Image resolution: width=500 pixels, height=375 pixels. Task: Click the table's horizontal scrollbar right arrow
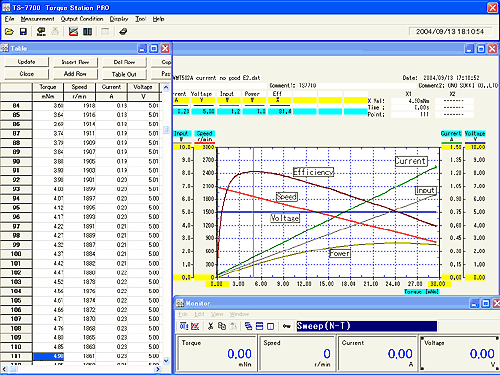click(x=158, y=369)
